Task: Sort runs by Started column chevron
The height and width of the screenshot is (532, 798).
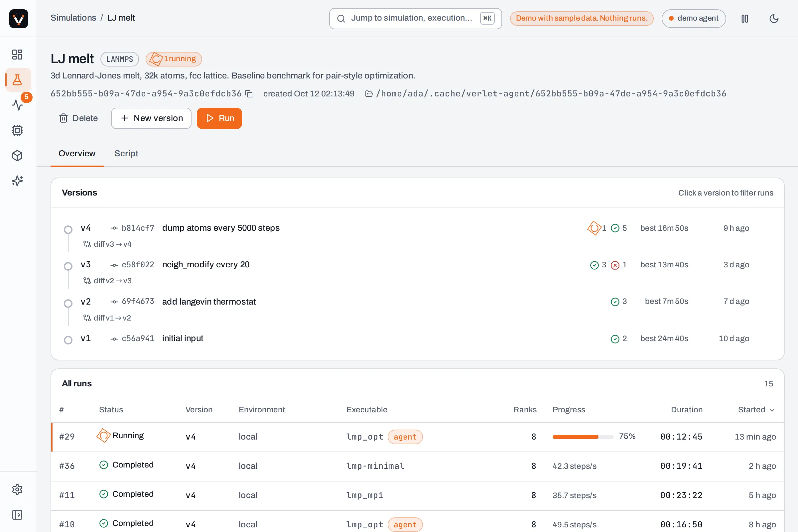Action: (772, 410)
